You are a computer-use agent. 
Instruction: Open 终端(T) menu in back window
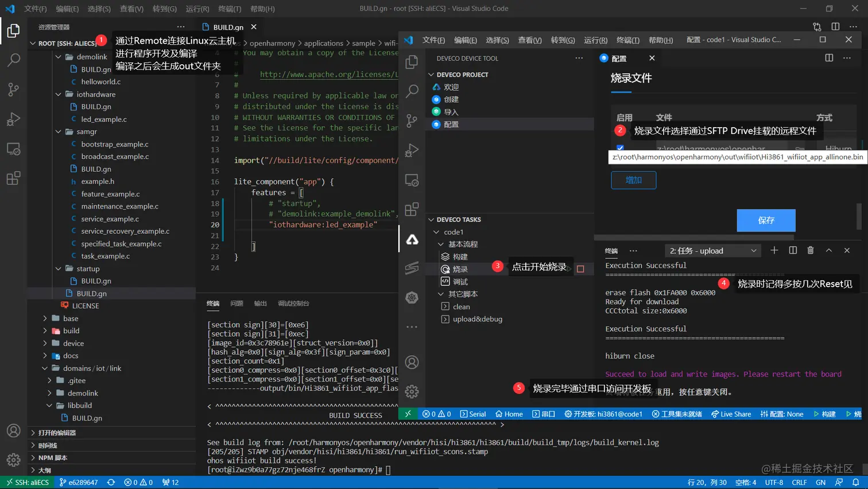(230, 9)
